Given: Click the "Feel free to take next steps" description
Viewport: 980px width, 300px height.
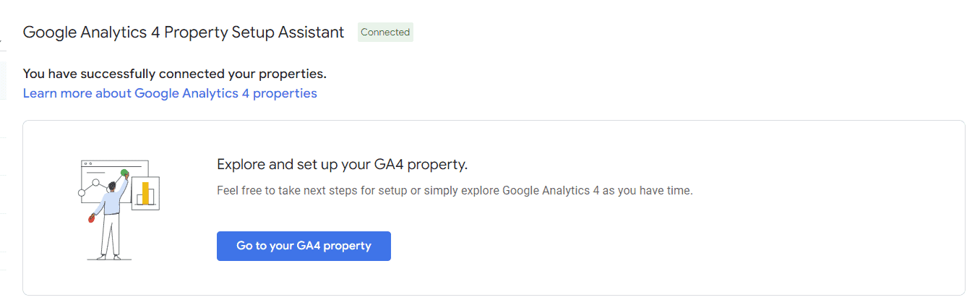Looking at the screenshot, I should [x=455, y=191].
